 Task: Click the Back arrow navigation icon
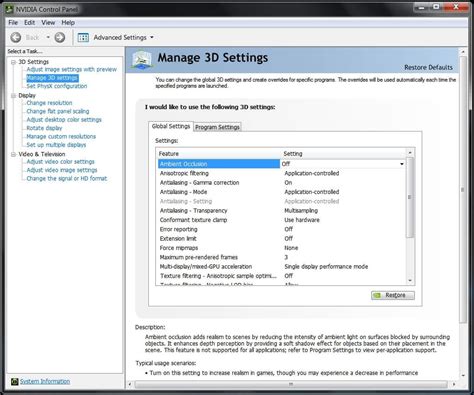coord(16,37)
